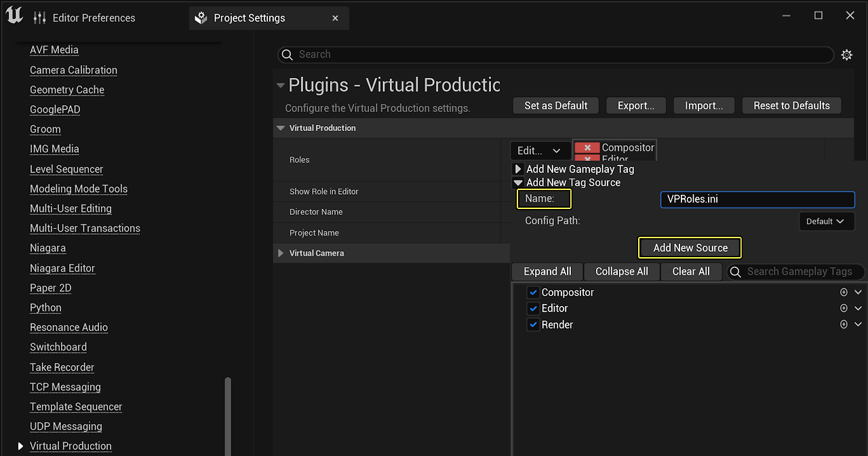The width and height of the screenshot is (868, 456).
Task: Expand the Virtual Camera category
Action: [x=281, y=253]
